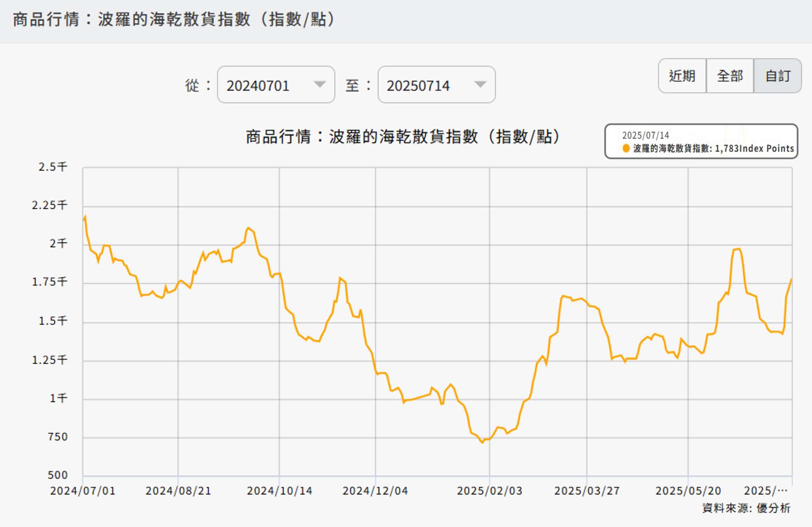Select the 自訂 custom range tab
This screenshot has height=527, width=812.
pos(778,76)
